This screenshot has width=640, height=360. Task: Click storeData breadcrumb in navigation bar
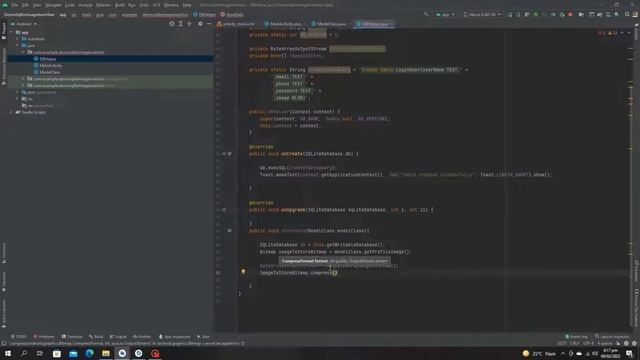coord(232,15)
